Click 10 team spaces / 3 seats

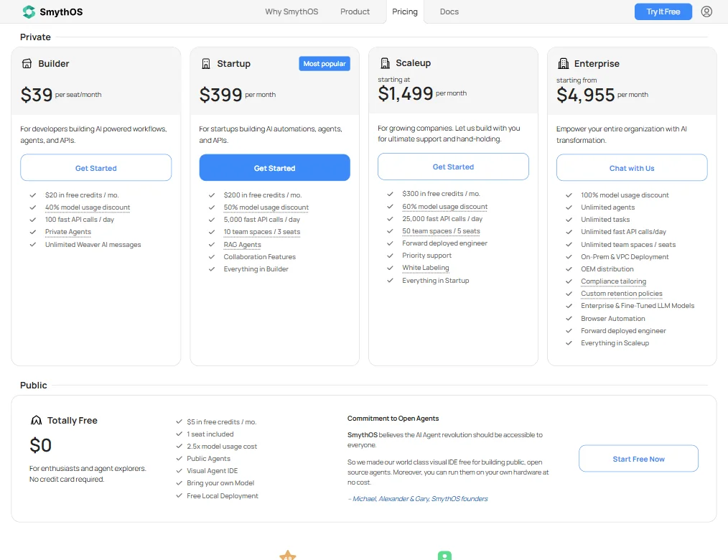262,232
